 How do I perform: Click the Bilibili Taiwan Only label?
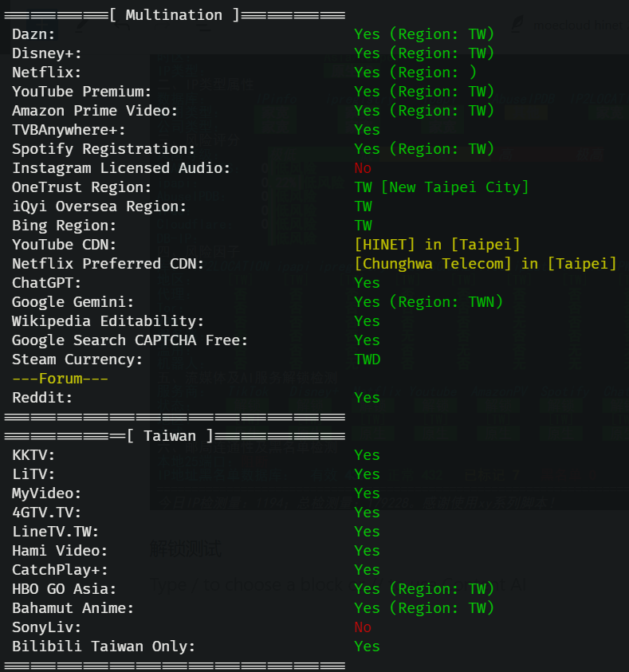[x=104, y=646]
